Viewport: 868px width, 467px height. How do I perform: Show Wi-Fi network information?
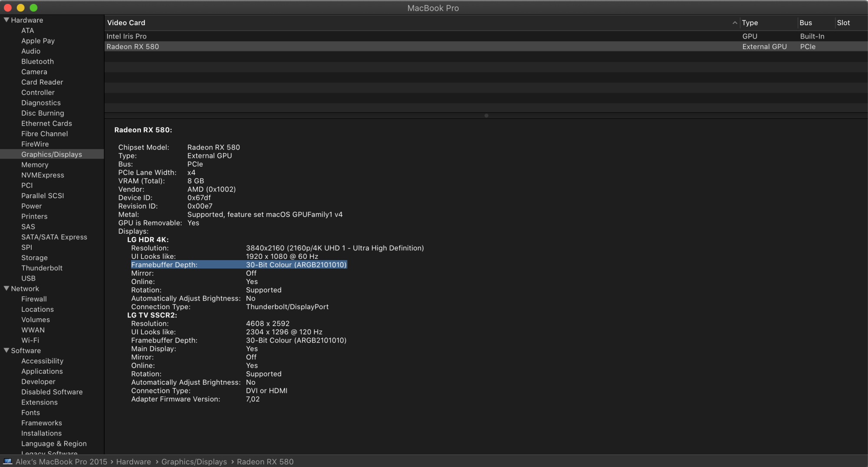point(30,340)
